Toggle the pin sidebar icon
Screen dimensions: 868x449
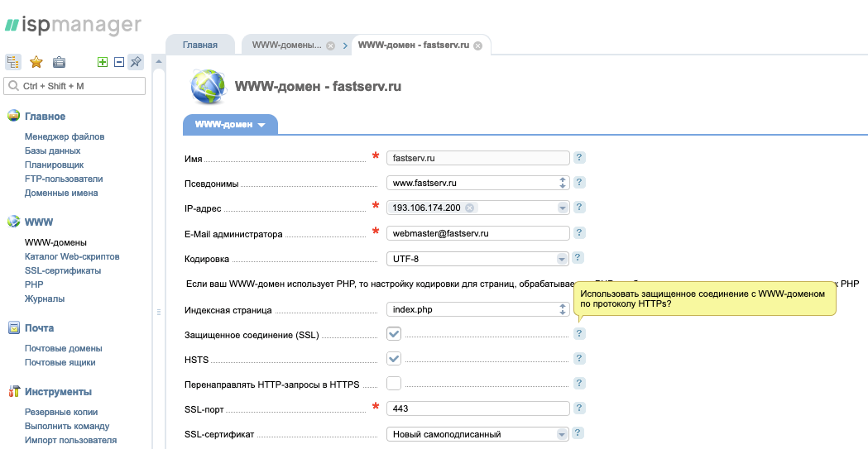coord(136,62)
